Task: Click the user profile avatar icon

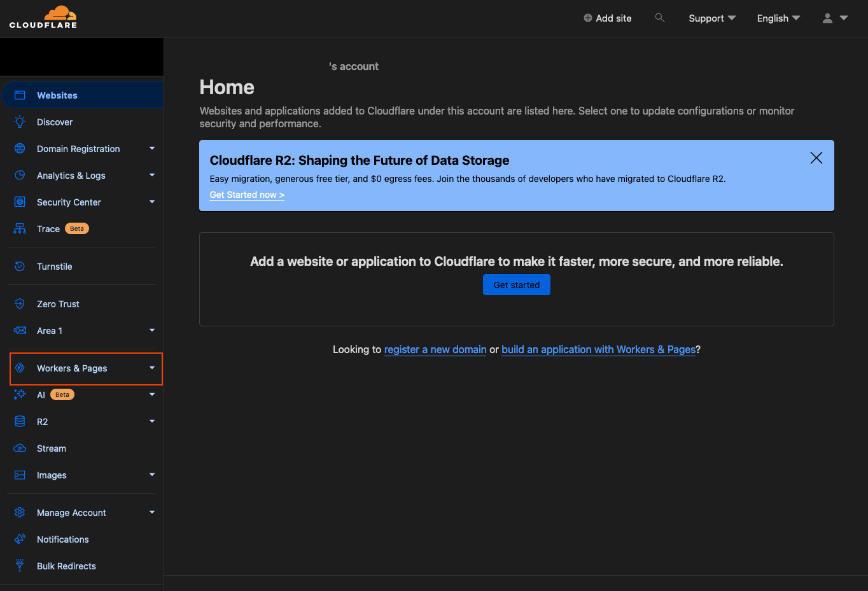Action: 827,18
